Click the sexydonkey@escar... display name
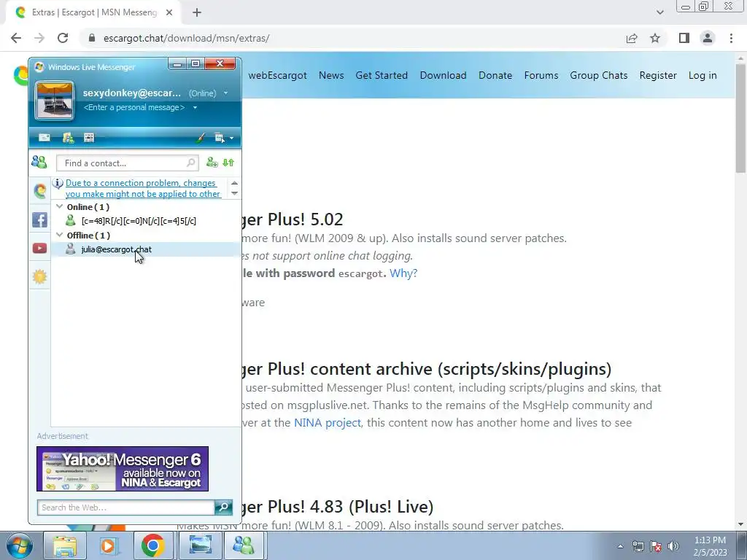747x560 pixels. coord(132,93)
